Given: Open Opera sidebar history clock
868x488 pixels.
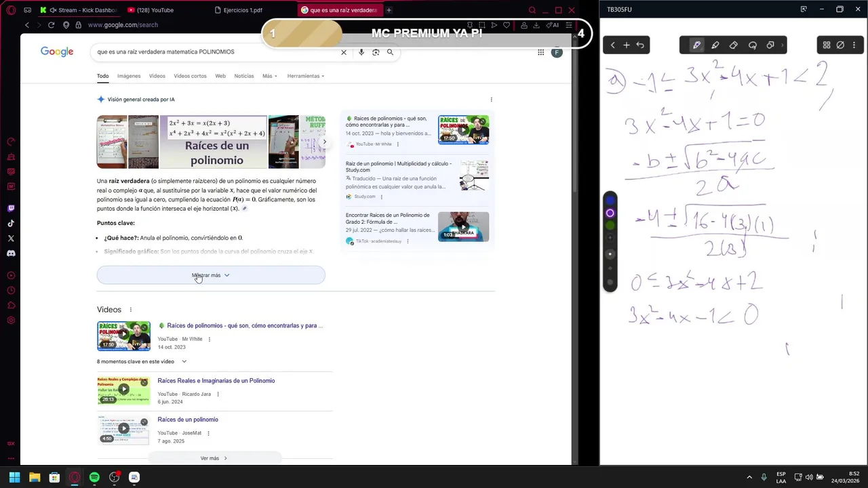Looking at the screenshot, I should (x=11, y=290).
